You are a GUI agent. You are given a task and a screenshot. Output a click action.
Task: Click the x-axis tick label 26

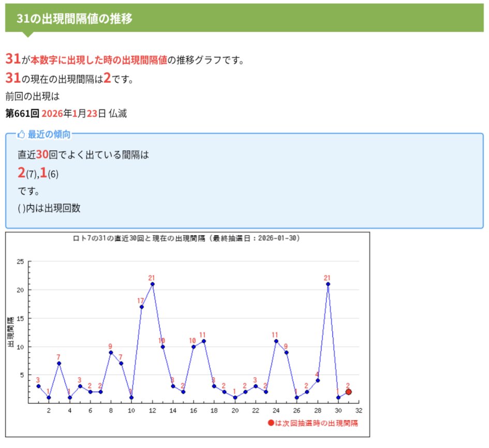tap(297, 411)
